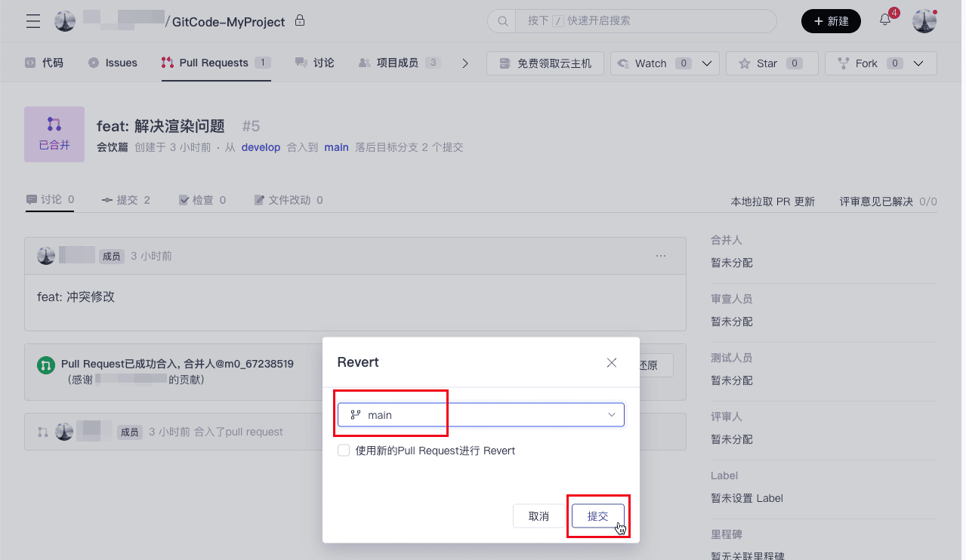Enable revert using new Pull Request checkbox

coord(344,451)
